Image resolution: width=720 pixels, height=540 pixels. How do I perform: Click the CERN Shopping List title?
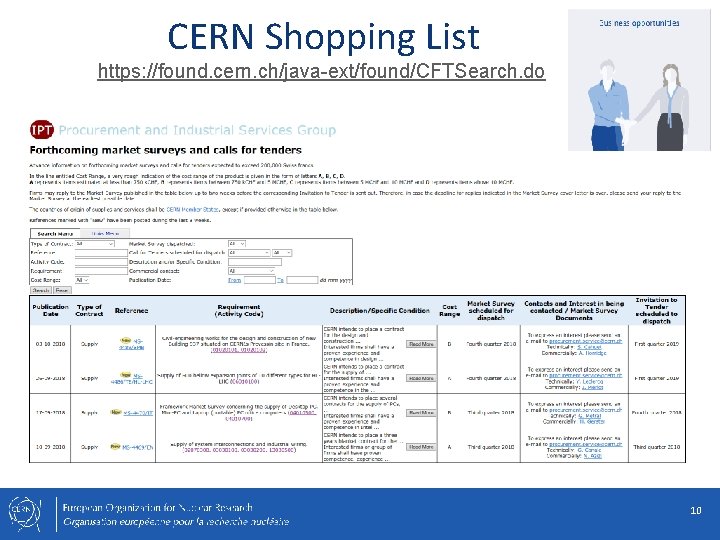tap(323, 37)
